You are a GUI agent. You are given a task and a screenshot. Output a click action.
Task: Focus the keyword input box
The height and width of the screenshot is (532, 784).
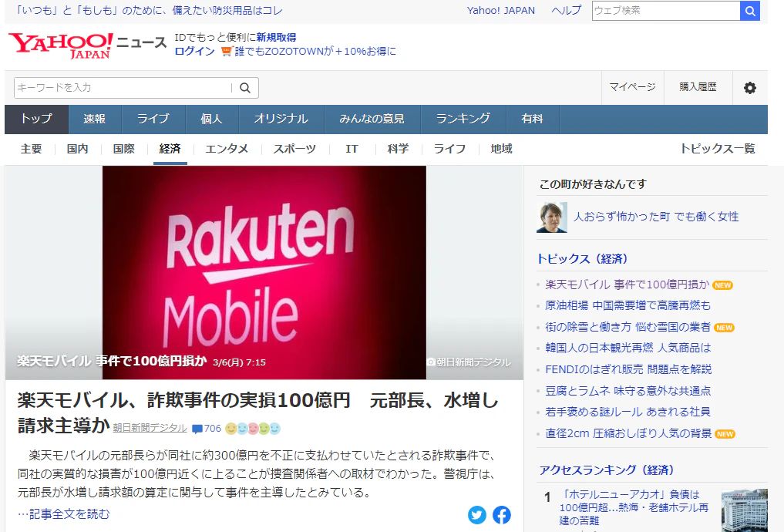tap(123, 88)
